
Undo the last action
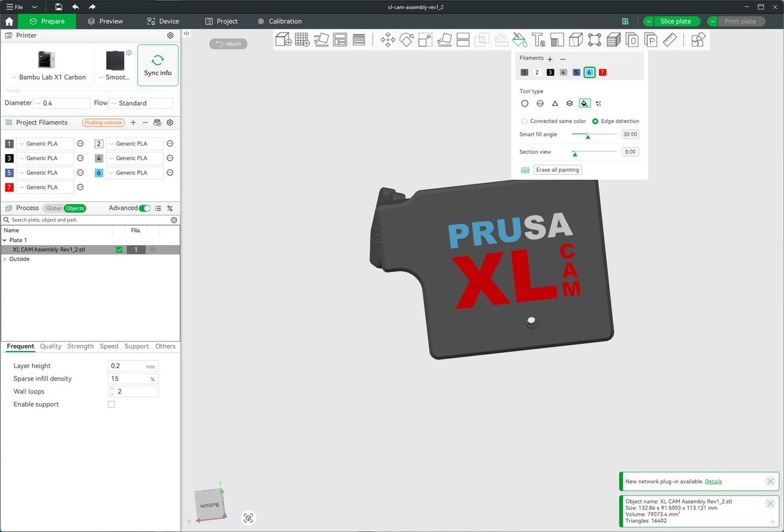point(75,7)
